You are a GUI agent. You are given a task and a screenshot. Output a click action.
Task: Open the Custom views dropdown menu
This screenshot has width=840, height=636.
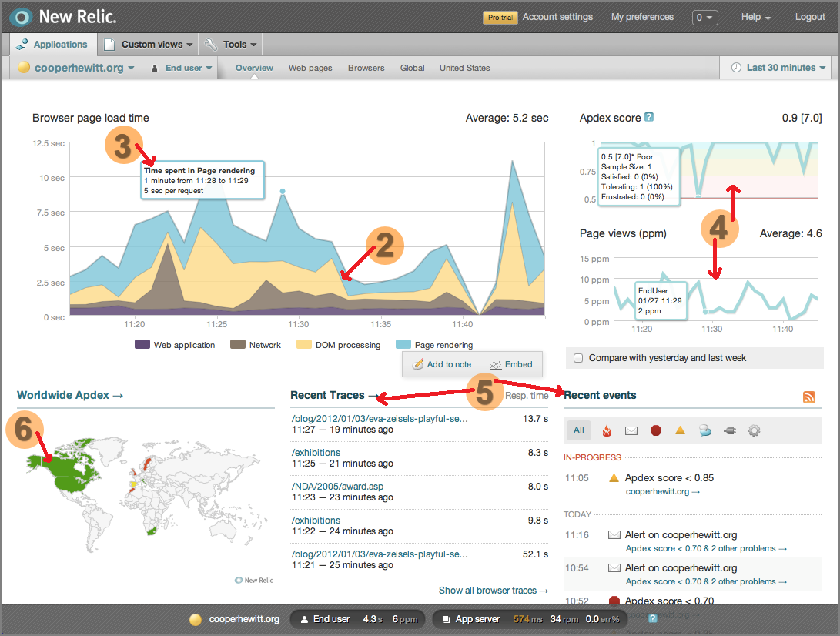tap(150, 45)
